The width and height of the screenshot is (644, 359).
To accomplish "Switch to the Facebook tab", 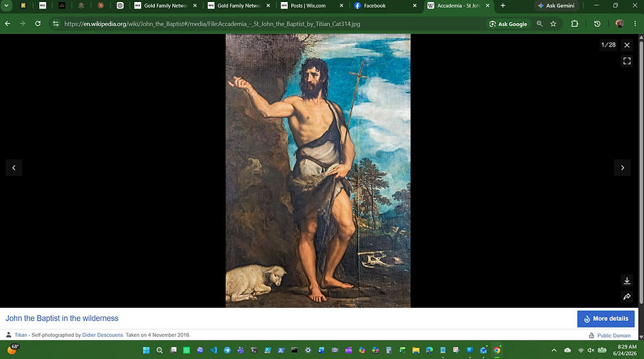I will coord(385,6).
